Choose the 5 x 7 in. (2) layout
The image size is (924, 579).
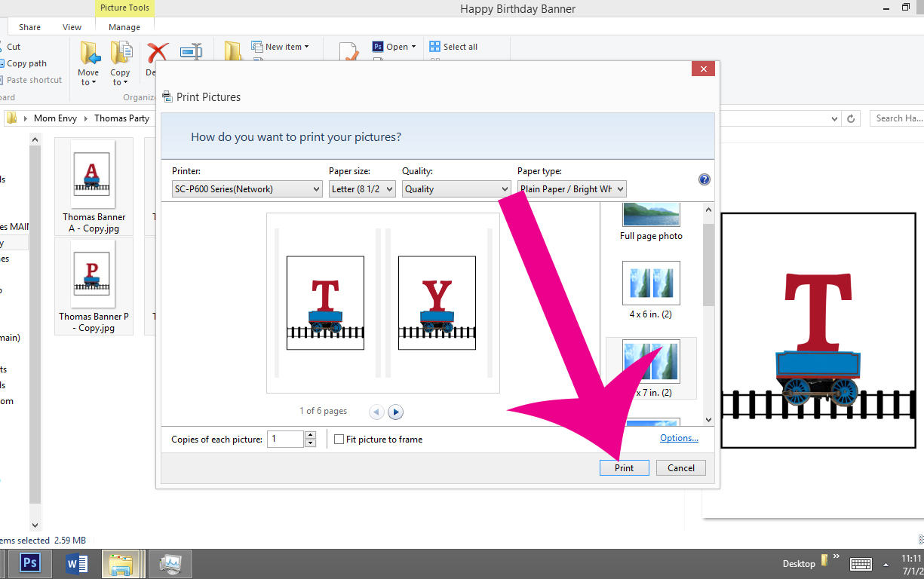pos(651,368)
